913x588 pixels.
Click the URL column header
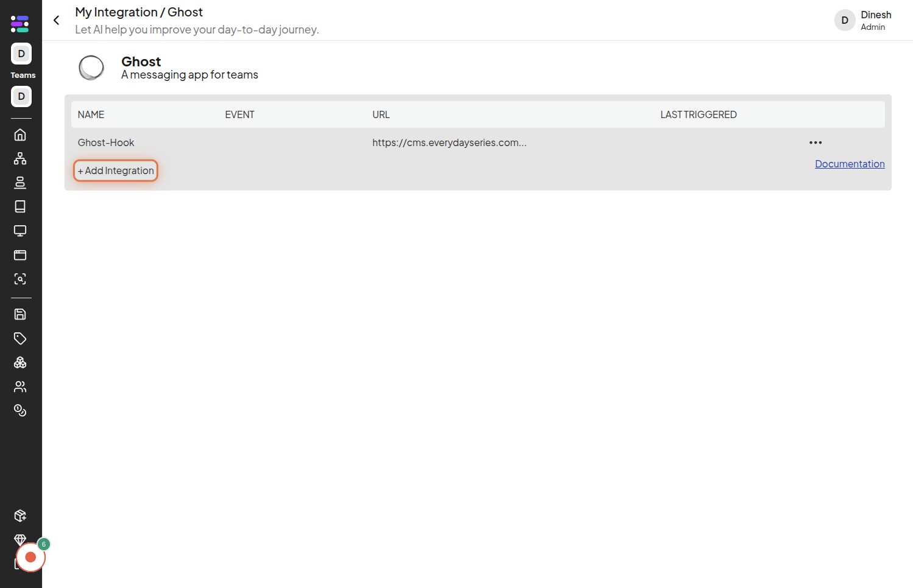click(x=381, y=114)
